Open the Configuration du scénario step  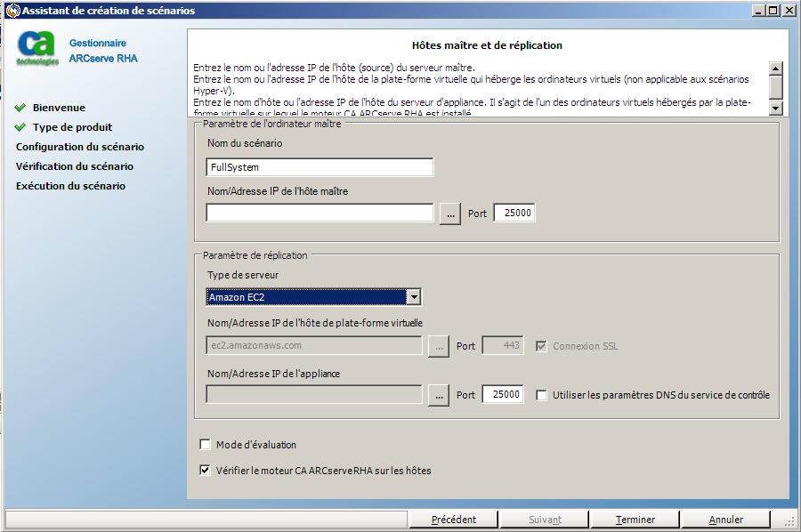click(x=80, y=147)
